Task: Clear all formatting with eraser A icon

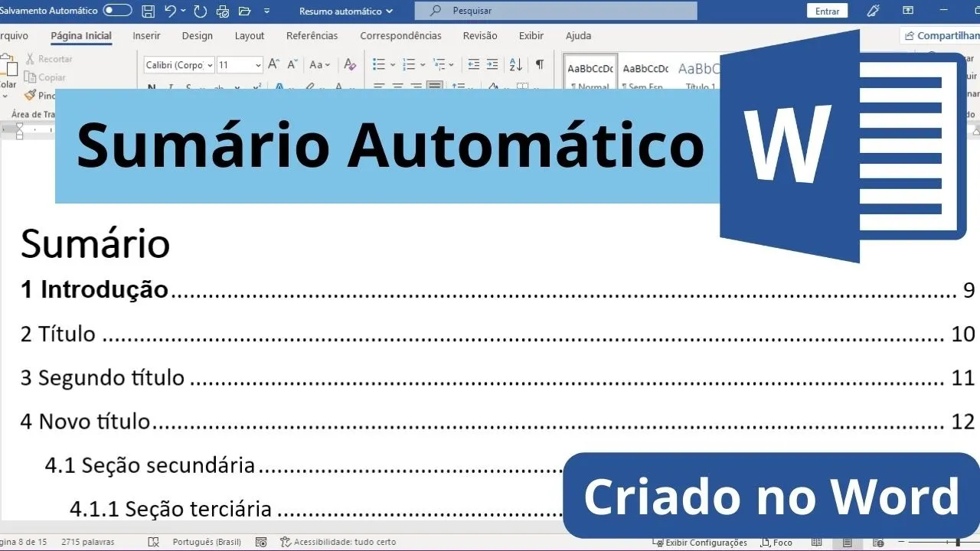Action: [x=350, y=65]
